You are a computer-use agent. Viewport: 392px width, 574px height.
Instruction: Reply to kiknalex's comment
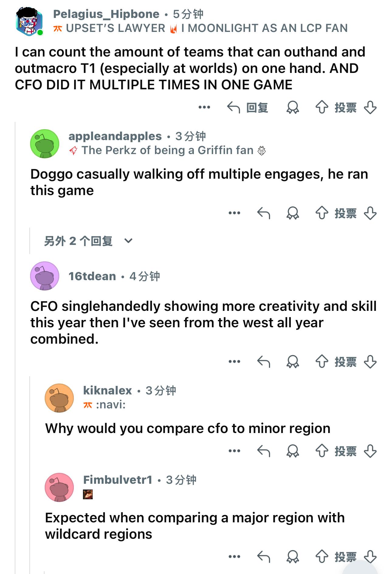(263, 451)
